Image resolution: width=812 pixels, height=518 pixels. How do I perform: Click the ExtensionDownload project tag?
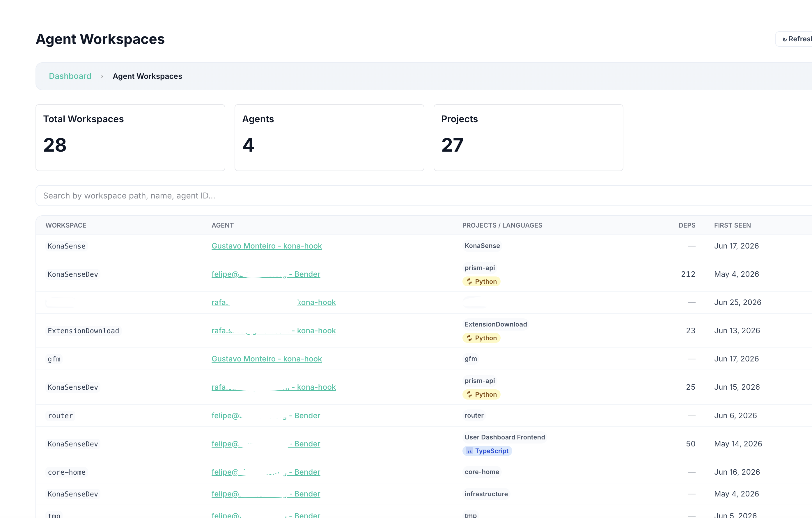[x=496, y=324]
